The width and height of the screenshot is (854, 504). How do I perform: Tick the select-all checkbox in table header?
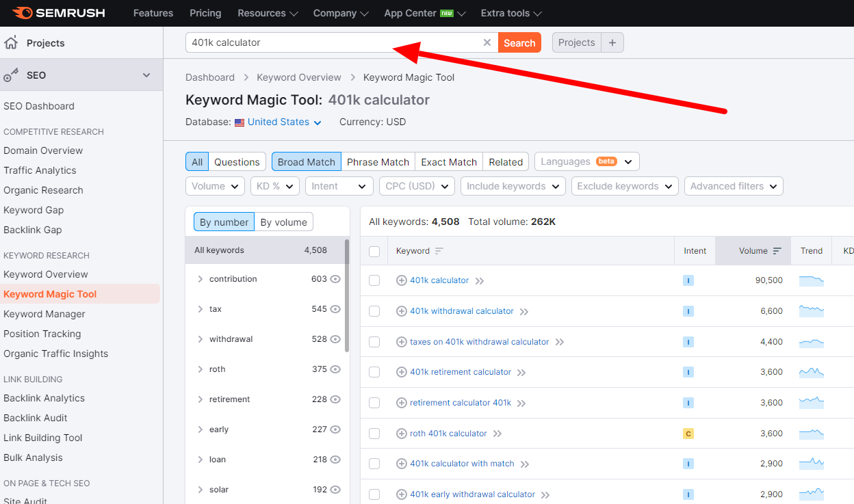click(x=374, y=251)
